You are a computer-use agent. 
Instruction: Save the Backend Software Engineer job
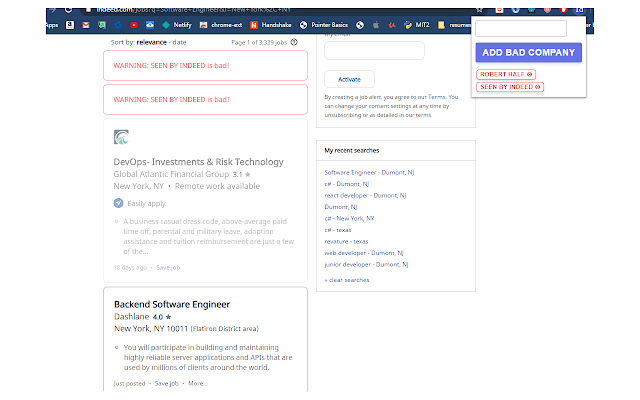coord(167,384)
